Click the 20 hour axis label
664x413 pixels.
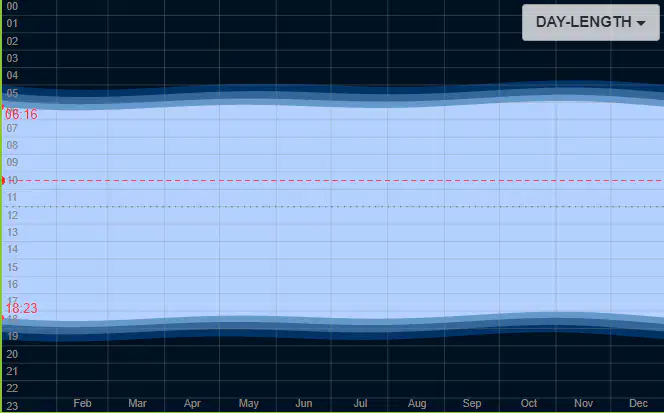coord(12,354)
